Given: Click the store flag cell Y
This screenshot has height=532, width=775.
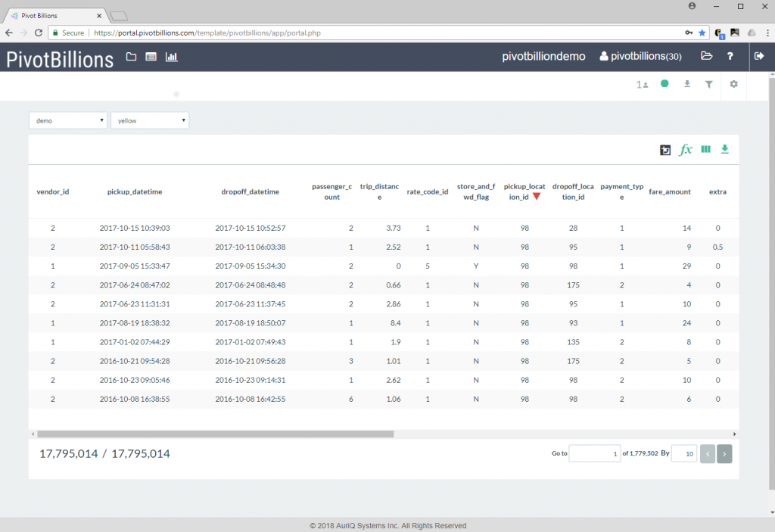Looking at the screenshot, I should pyautogui.click(x=476, y=266).
